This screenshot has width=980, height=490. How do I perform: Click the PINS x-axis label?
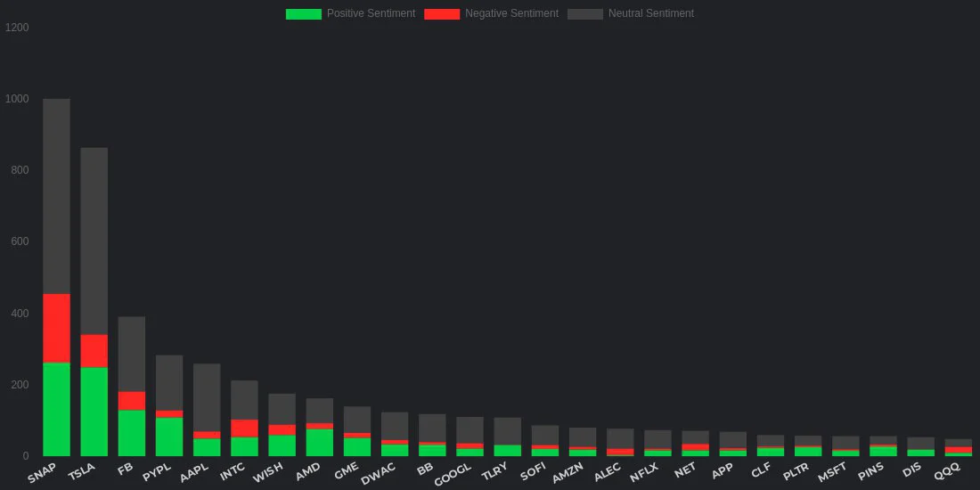click(872, 471)
